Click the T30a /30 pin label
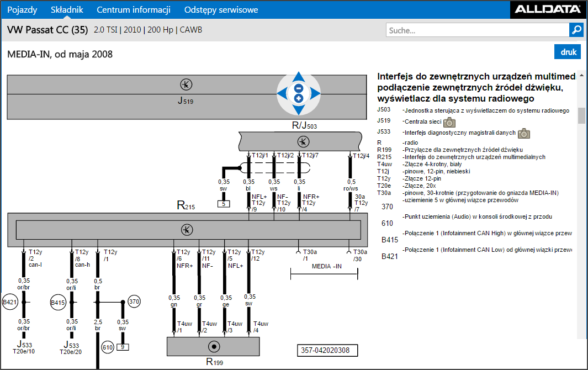This screenshot has height=370, width=588. click(x=359, y=255)
